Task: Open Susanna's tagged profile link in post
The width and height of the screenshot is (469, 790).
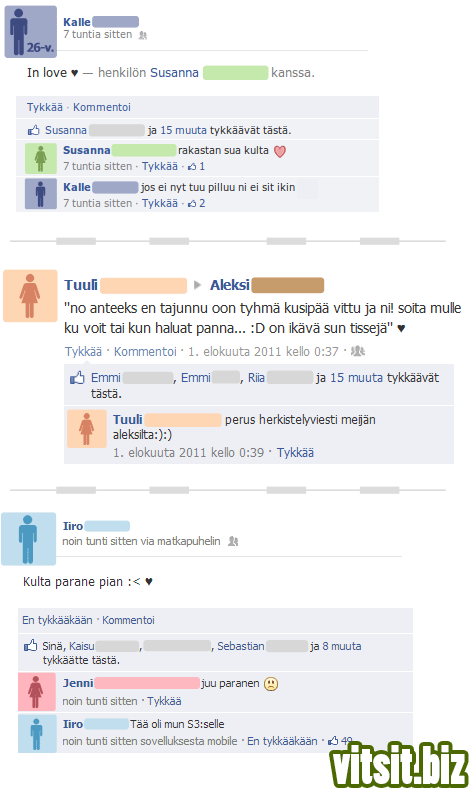Action: (x=174, y=73)
